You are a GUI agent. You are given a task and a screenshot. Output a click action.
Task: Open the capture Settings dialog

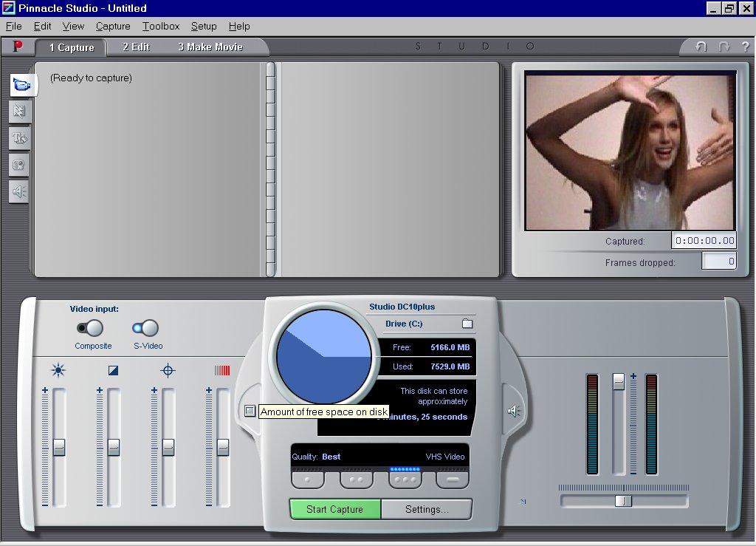(427, 509)
